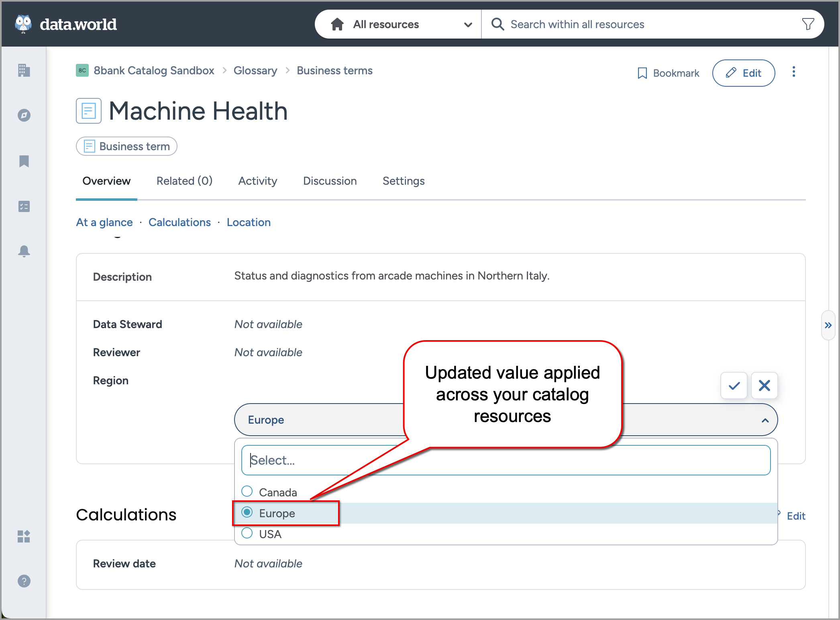Open 8bank Catalog Sandbox breadcrumb
The height and width of the screenshot is (620, 840).
pyautogui.click(x=154, y=71)
